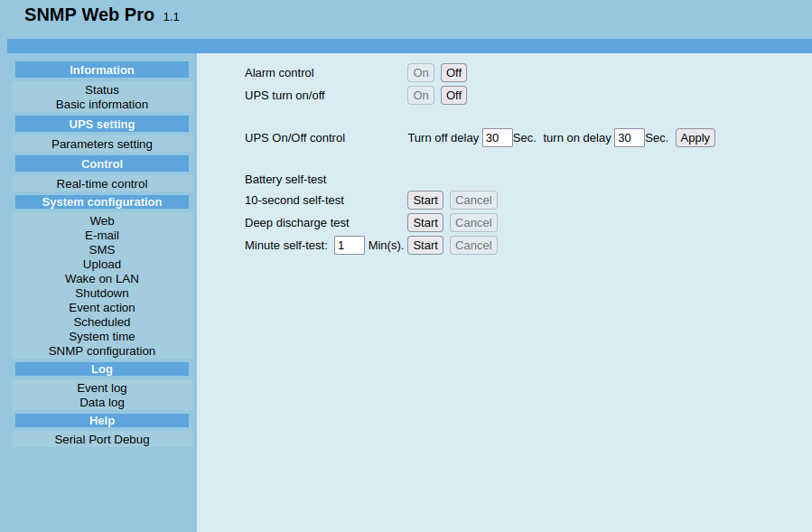This screenshot has height=532, width=812.
Task: Click the Help section header
Action: [x=102, y=421]
